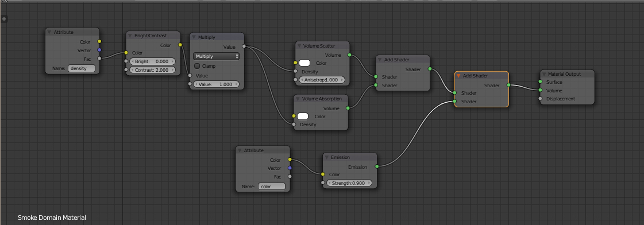Viewport: 644px width, 225px height.
Task: Click the density Attribute Fac output socket
Action: click(x=99, y=59)
